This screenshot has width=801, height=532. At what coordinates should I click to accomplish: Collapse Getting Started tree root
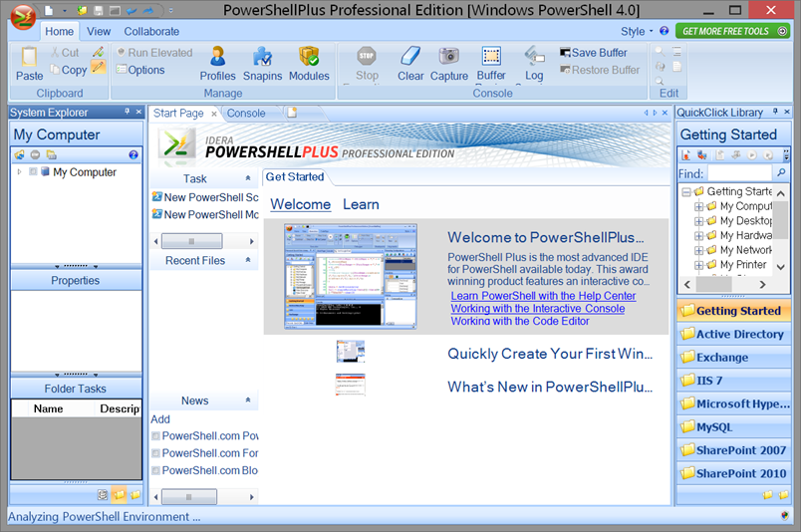[x=686, y=191]
